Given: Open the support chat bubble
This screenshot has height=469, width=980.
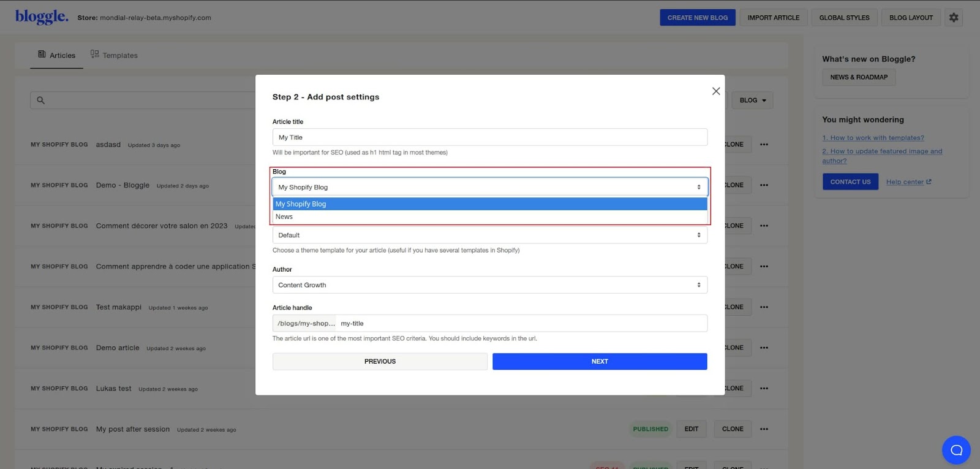Looking at the screenshot, I should pyautogui.click(x=956, y=450).
